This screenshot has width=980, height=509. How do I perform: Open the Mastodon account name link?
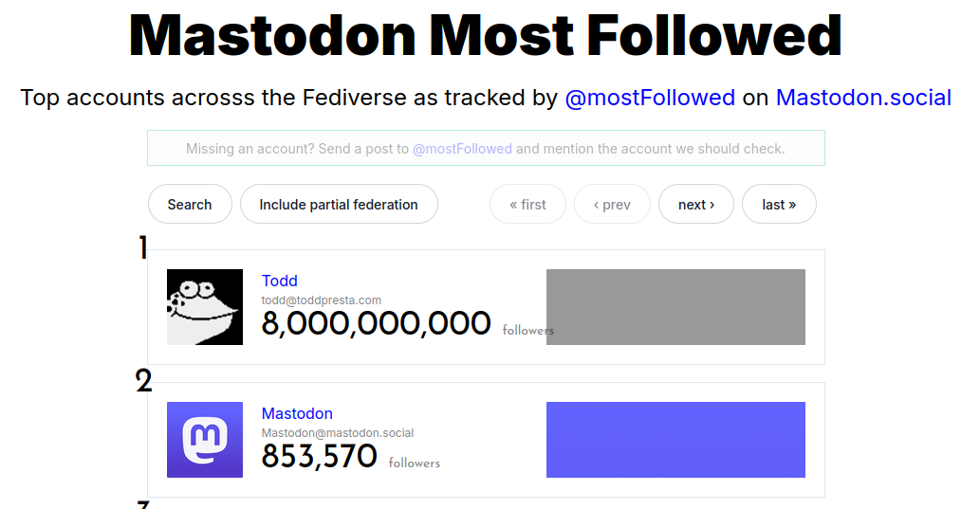point(297,413)
